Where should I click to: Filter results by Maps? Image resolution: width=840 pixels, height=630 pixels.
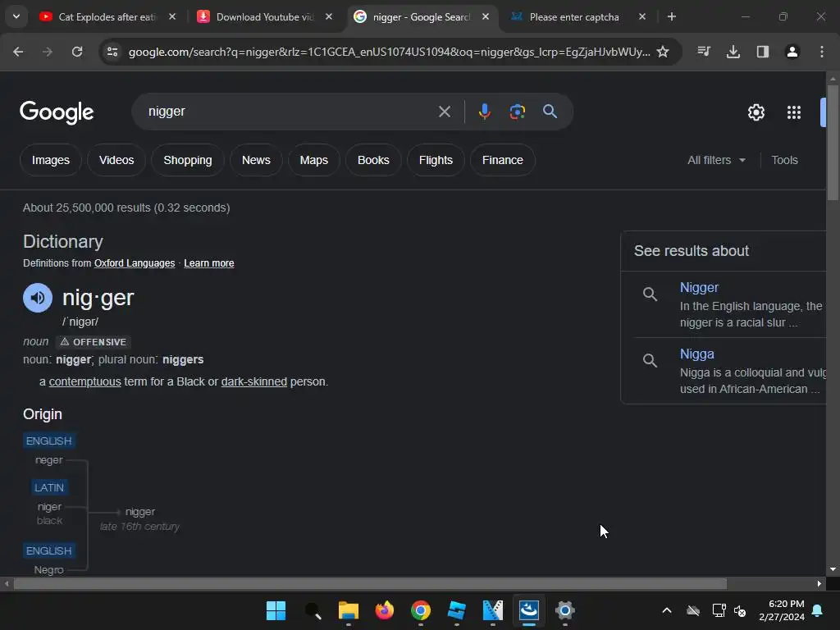tap(314, 160)
